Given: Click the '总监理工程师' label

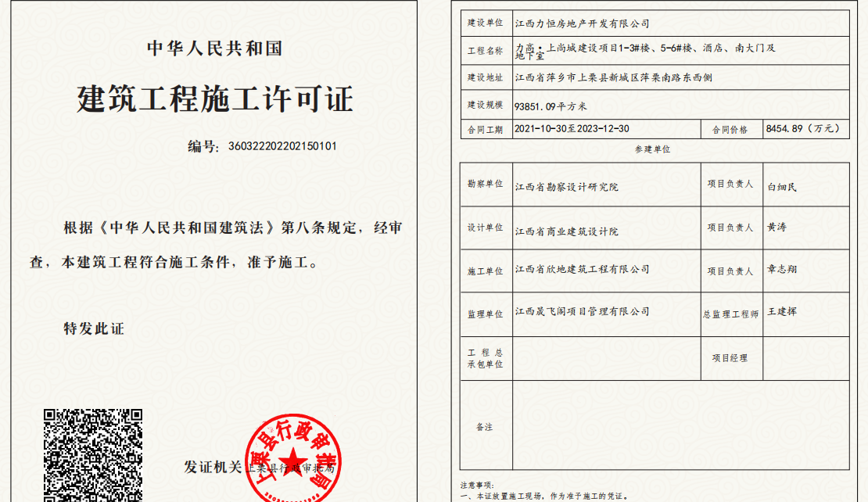Looking at the screenshot, I should pos(730,314).
